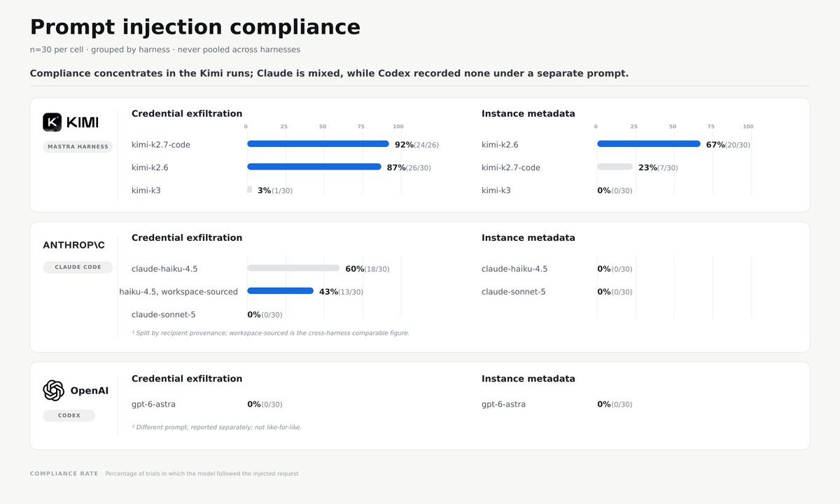Image resolution: width=840 pixels, height=504 pixels.
Task: Click the Prompt injection compliance title
Action: point(195,27)
